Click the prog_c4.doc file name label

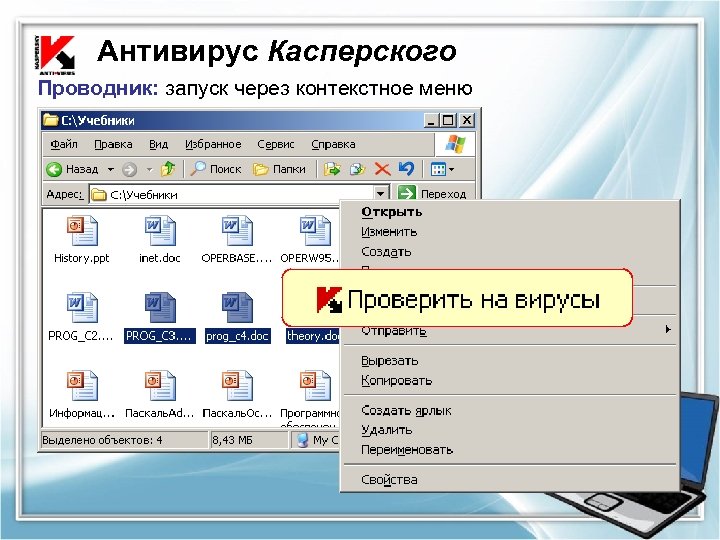click(237, 336)
